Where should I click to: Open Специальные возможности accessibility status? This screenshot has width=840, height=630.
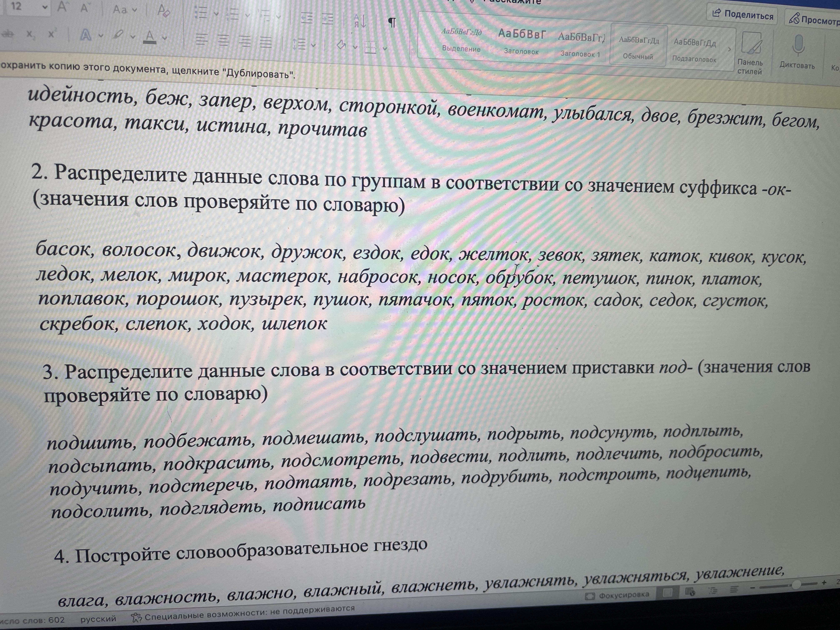(x=243, y=614)
